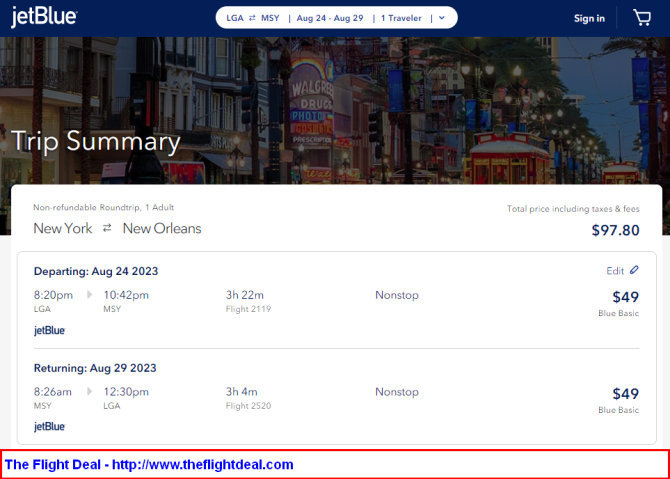This screenshot has height=479, width=670.
Task: Click the round-trip arrows between LGA and MSY
Action: pos(252,18)
